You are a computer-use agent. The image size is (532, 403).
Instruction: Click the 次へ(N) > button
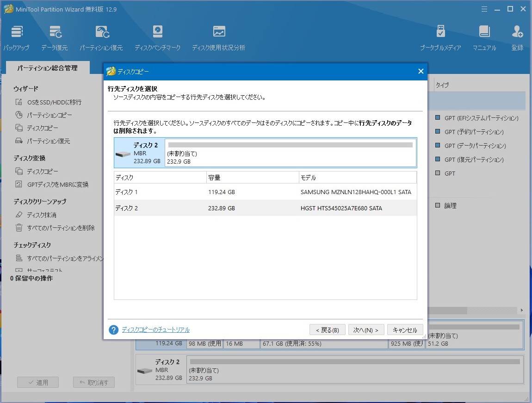coord(365,330)
